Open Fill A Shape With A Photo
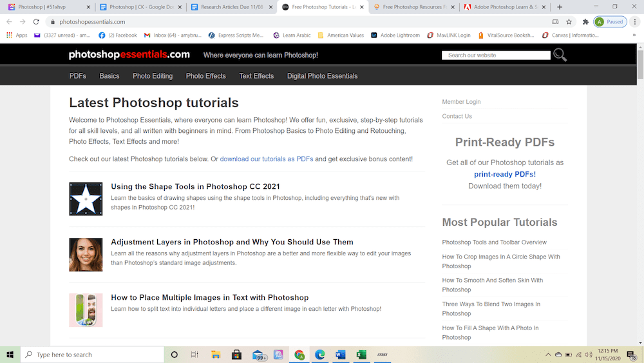 490,333
